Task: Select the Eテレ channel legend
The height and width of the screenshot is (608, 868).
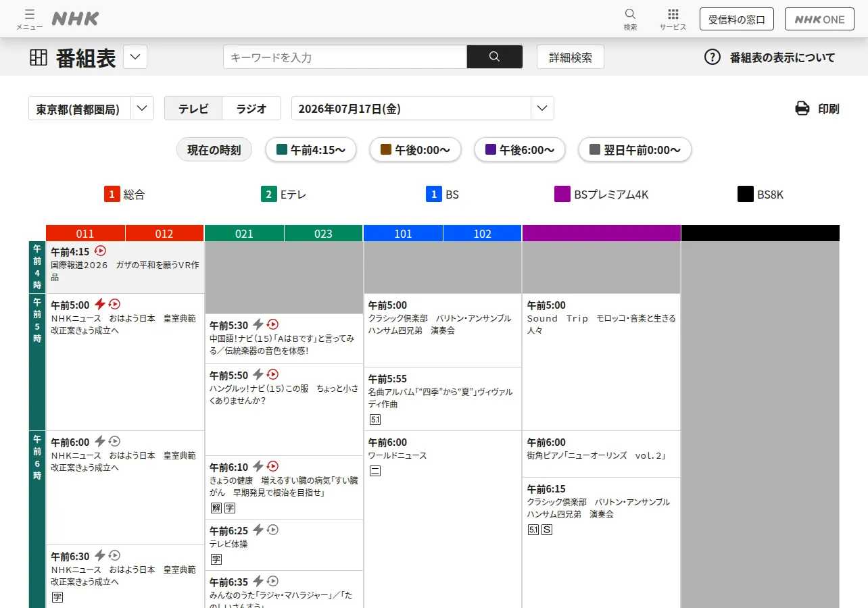Action: point(284,195)
